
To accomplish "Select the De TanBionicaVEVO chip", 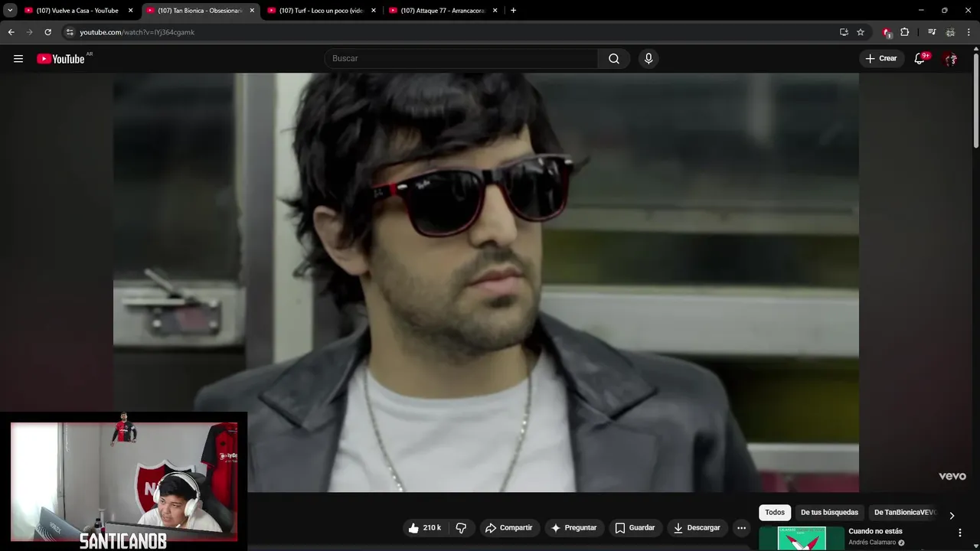I will [x=904, y=513].
